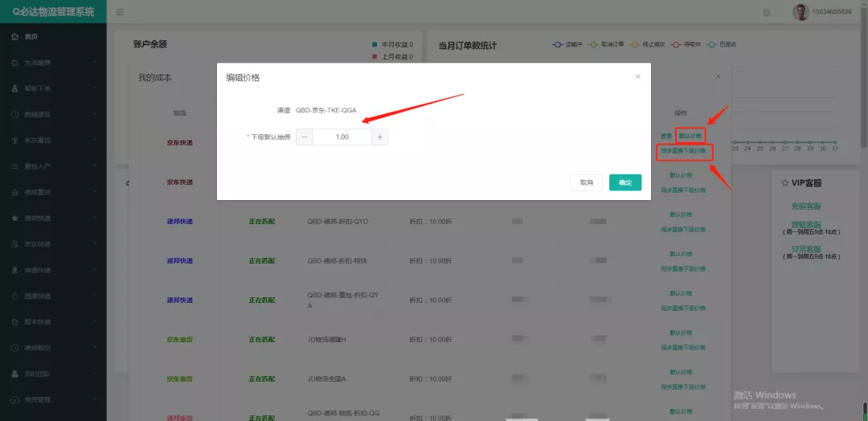Click channel text JD物流全国A
Image resolution: width=868 pixels, height=421 pixels.
(326, 379)
